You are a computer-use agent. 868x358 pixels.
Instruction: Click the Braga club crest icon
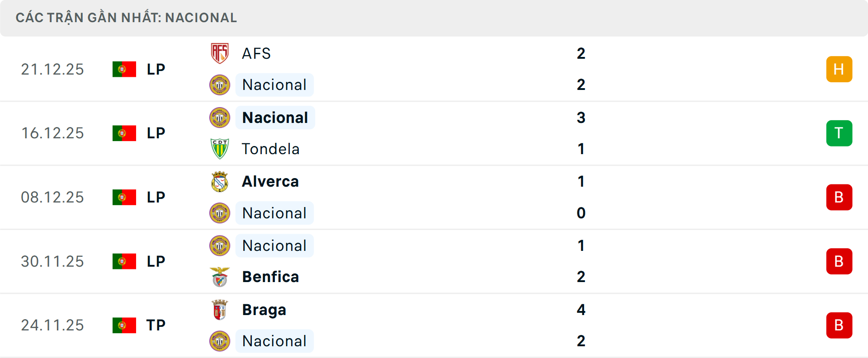click(x=220, y=310)
